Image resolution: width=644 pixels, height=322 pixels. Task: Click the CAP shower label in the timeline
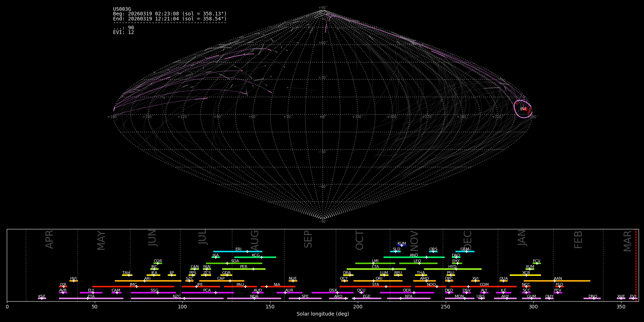[221, 279]
